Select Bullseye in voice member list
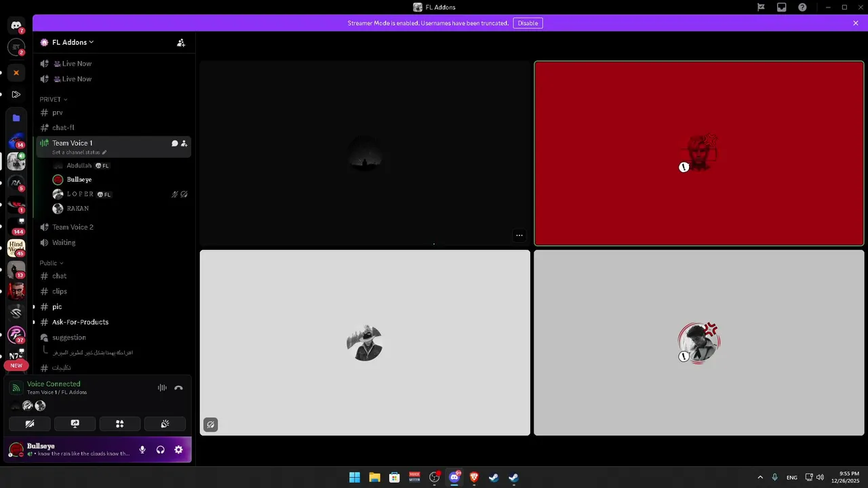The width and height of the screenshot is (868, 488). 119,180
